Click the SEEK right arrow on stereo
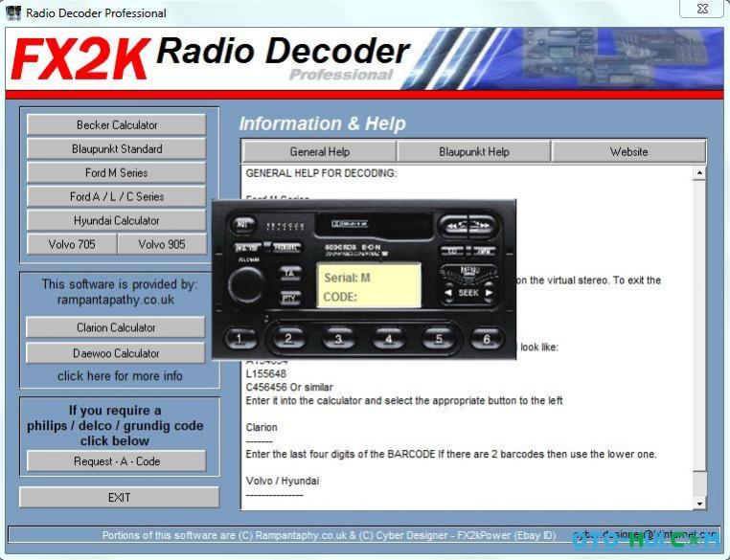The width and height of the screenshot is (730, 560). point(489,293)
